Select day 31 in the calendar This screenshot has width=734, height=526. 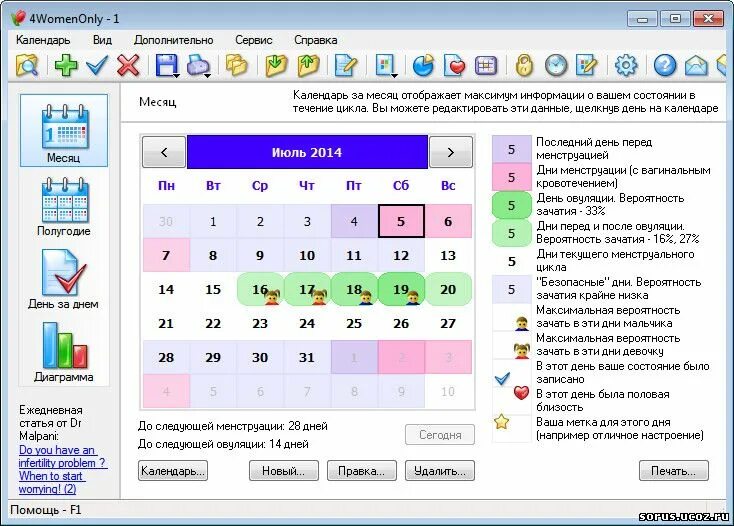[307, 358]
